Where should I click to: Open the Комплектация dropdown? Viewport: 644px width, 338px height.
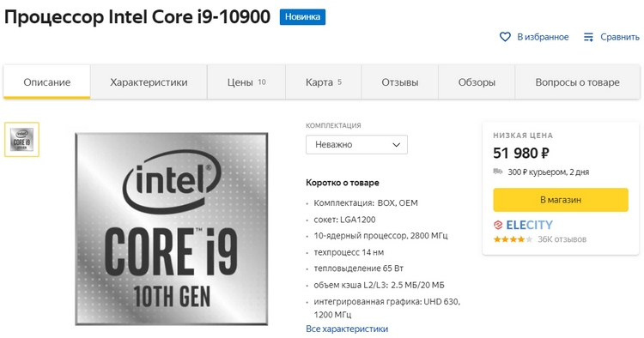point(356,144)
